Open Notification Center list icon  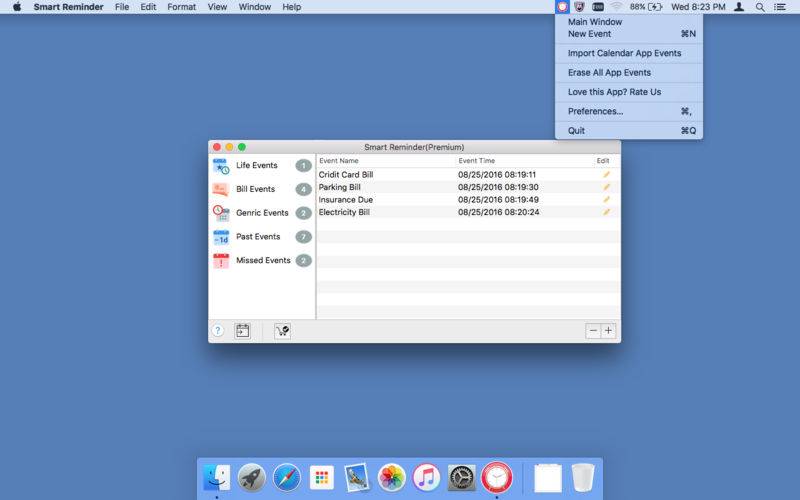click(x=780, y=7)
